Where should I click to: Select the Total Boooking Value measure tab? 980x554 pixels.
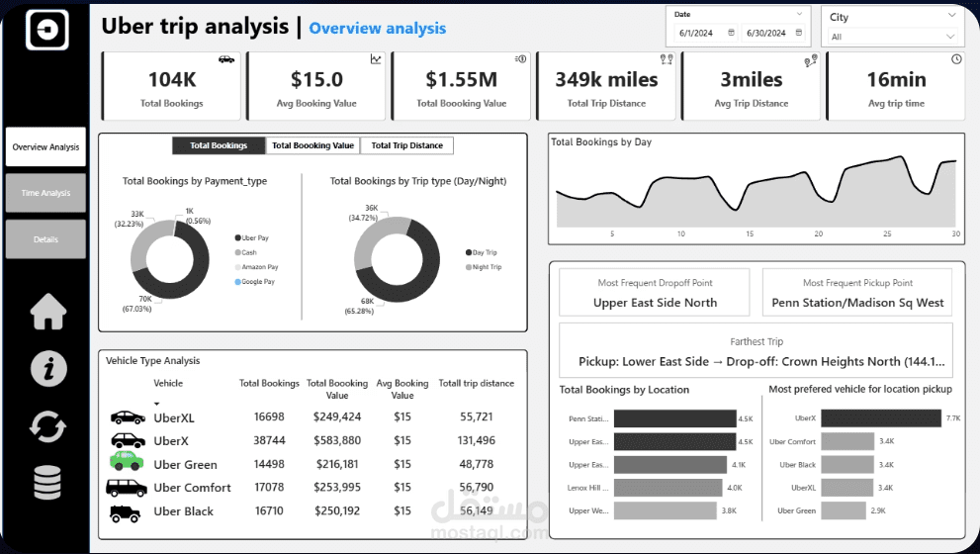[313, 145]
